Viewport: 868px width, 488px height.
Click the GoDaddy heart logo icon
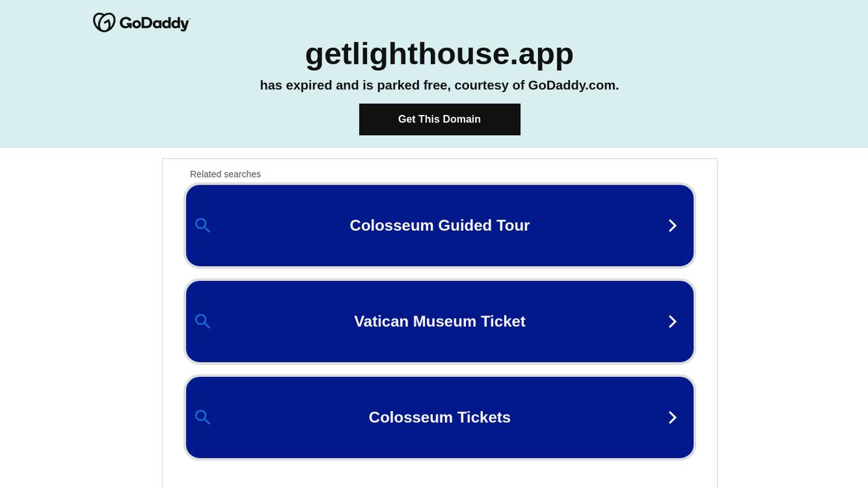[104, 22]
